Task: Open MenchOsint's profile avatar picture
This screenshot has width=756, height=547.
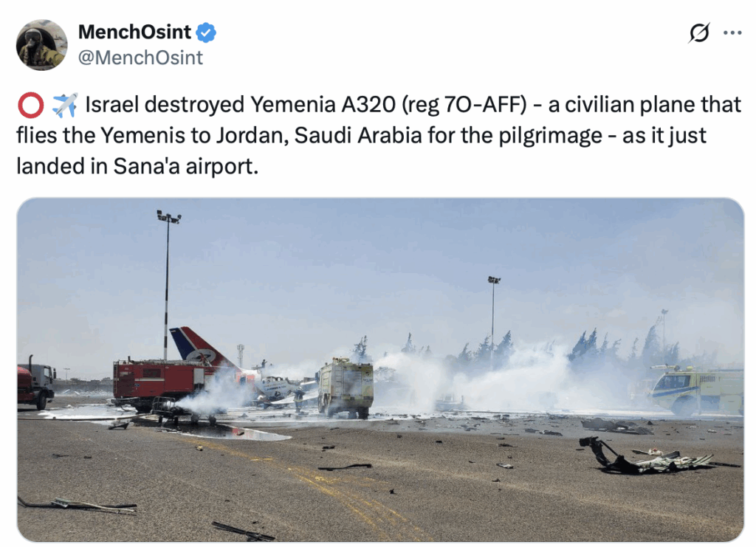Action: [x=42, y=45]
